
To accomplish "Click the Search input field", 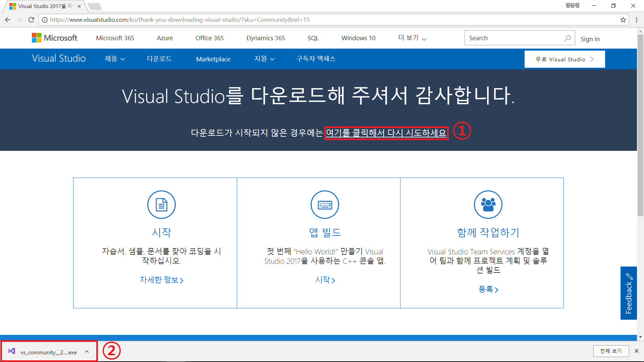I will pyautogui.click(x=513, y=38).
